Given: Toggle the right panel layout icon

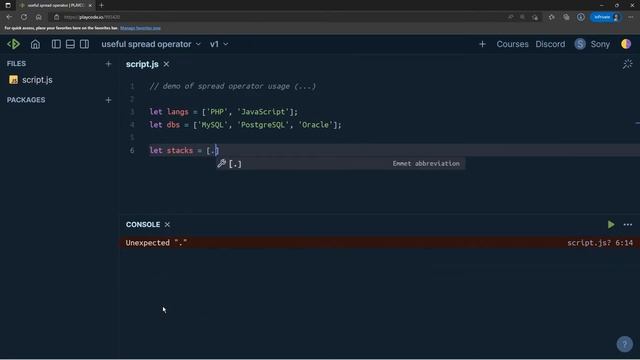Looking at the screenshot, I should point(84,44).
